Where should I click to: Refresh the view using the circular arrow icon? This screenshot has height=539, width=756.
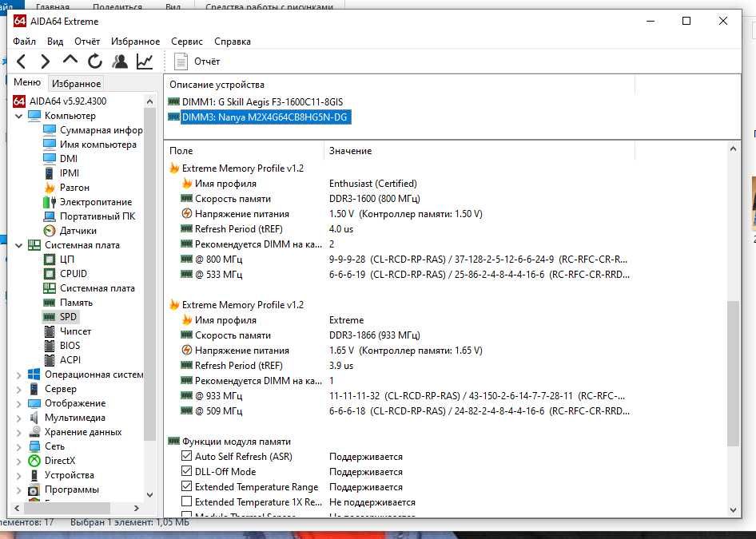click(95, 61)
